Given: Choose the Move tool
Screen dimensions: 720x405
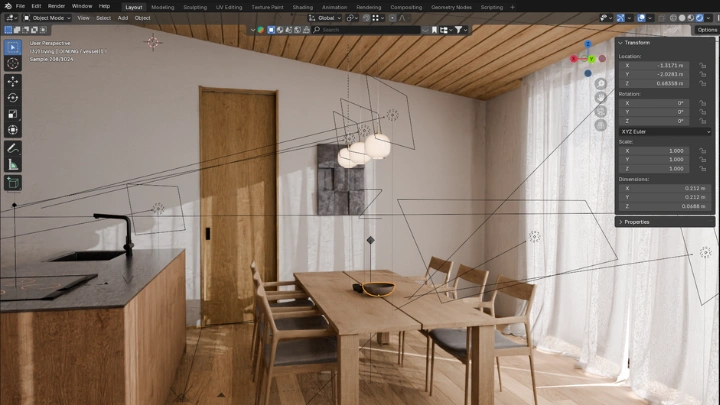Looking at the screenshot, I should tap(13, 81).
